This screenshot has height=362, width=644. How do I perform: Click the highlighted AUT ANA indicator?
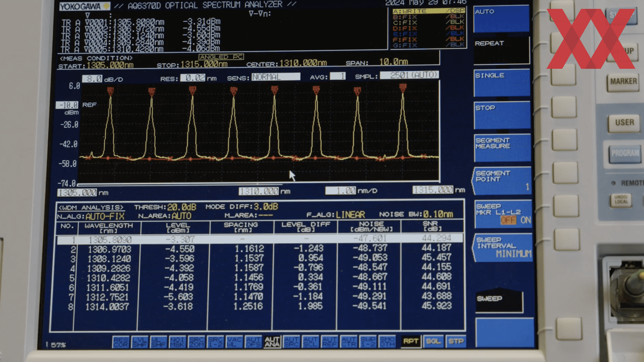pos(272,342)
